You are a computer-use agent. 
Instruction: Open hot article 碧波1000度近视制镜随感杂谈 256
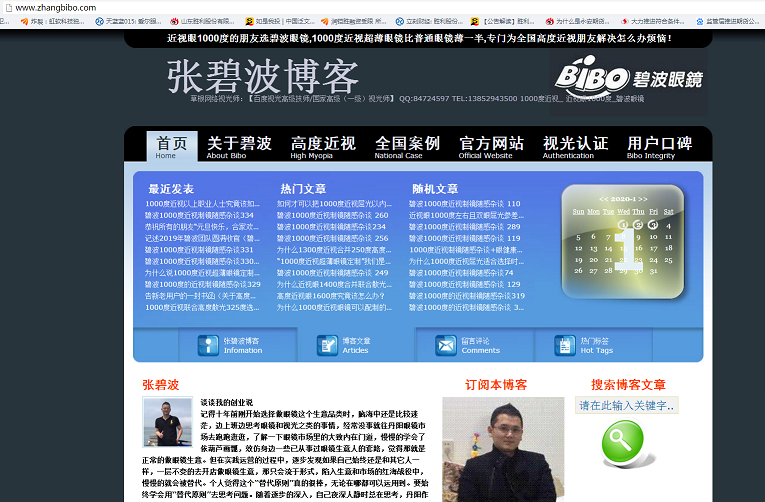(x=333, y=239)
